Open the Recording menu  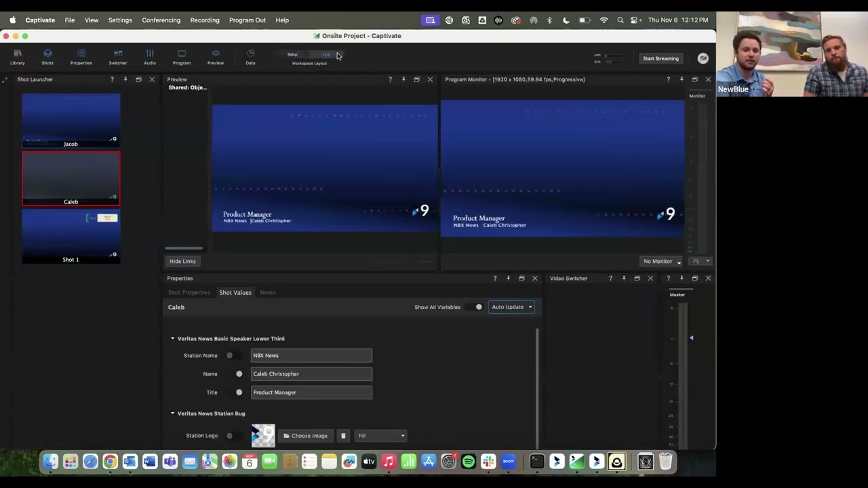click(x=205, y=20)
